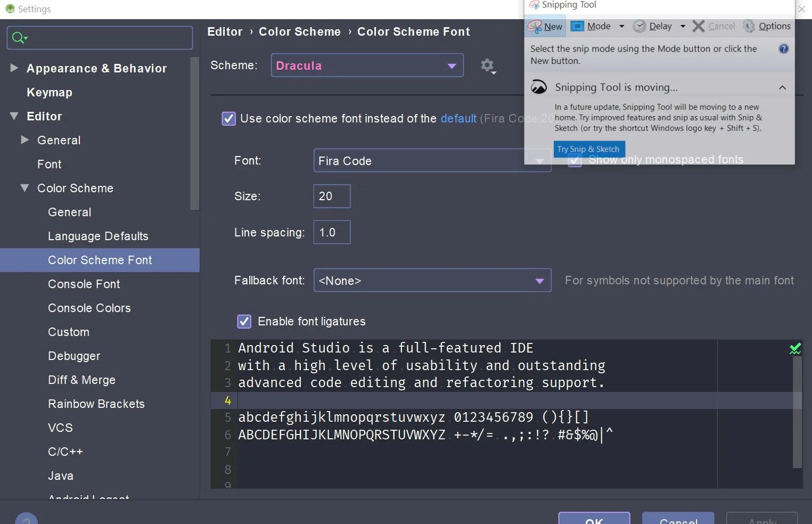
Task: Click the Options gear icon in Snipping Tool
Action: click(x=749, y=26)
